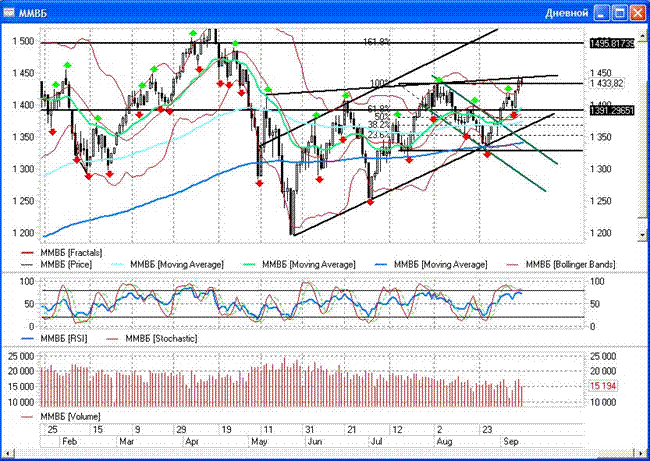The image size is (650, 461).
Task: Click the vertical scrollbar up arrow
Action: point(643,35)
